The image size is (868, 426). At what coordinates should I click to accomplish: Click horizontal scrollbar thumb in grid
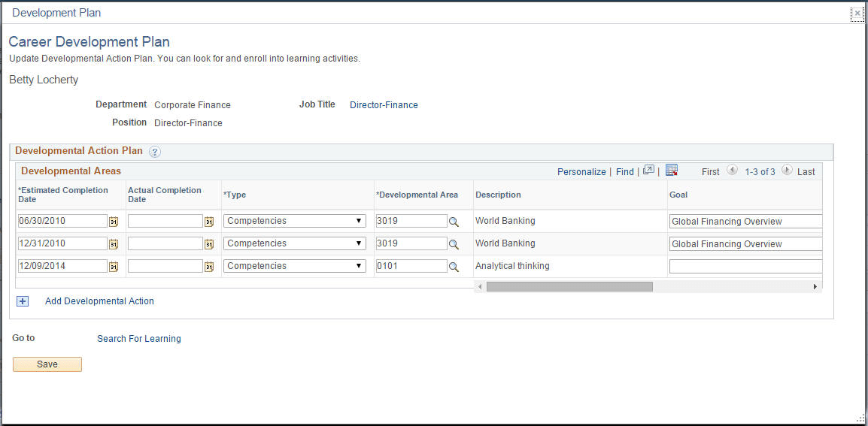(569, 286)
